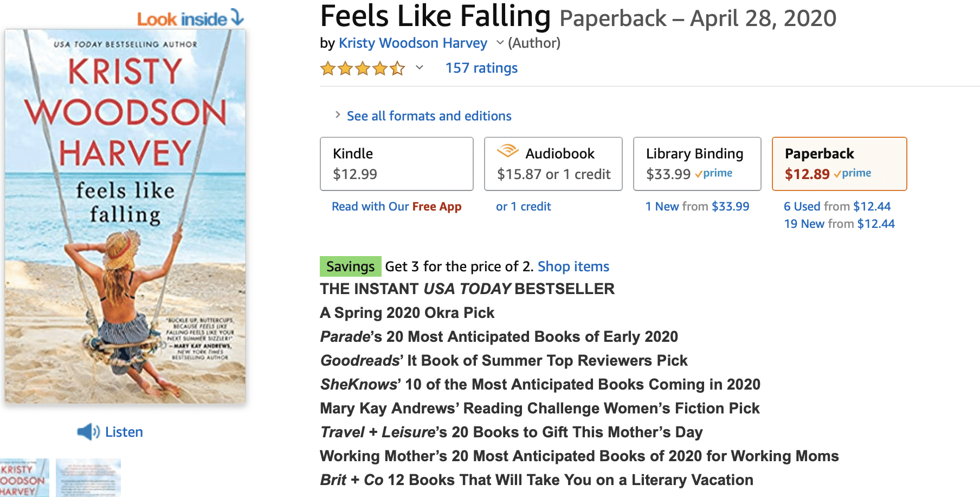Screen dimensions: 980x497
Task: Select the second small preview thumbnail
Action: pyautogui.click(x=88, y=477)
